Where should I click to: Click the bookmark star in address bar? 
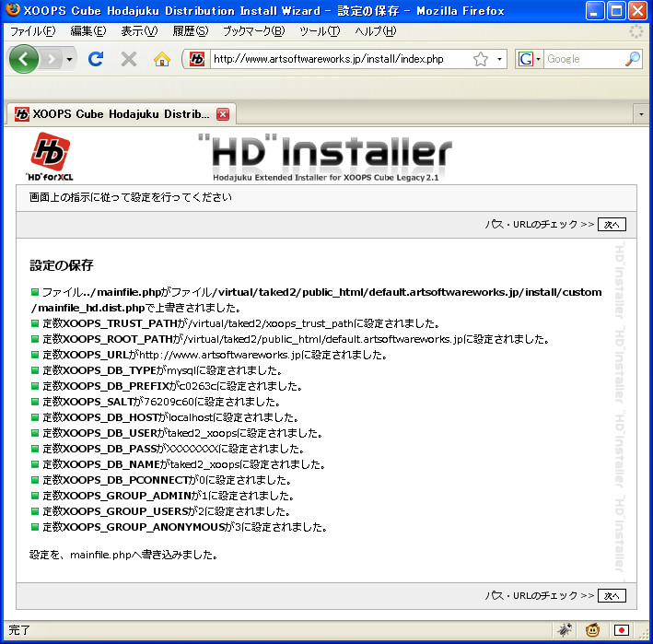[481, 59]
